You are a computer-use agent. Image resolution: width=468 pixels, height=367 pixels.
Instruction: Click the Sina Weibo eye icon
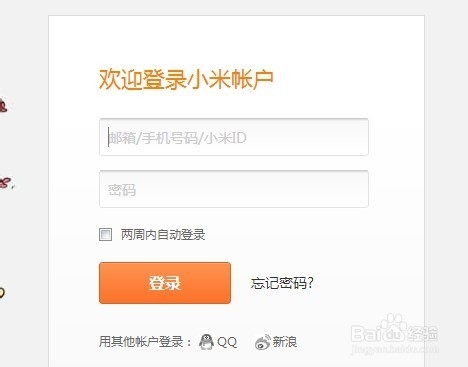tap(263, 342)
